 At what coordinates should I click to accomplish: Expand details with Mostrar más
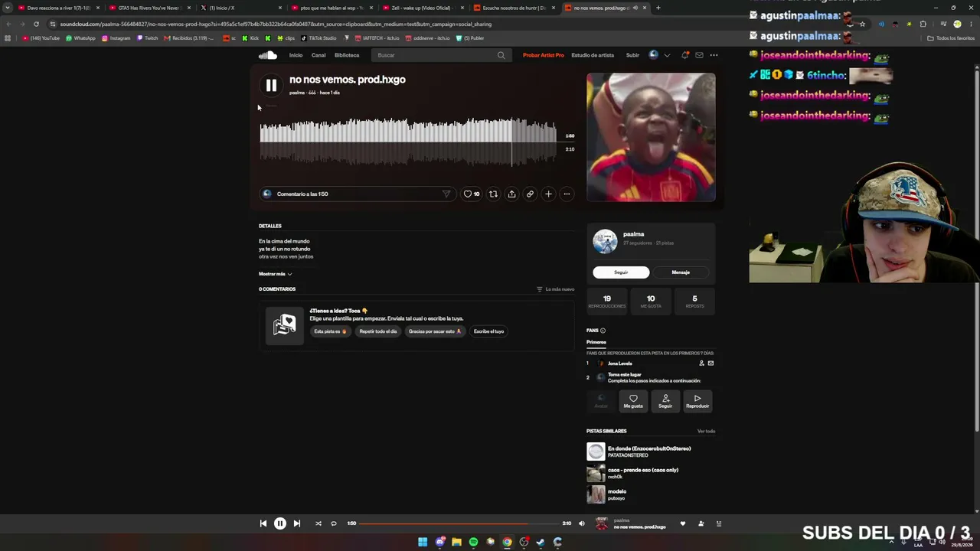tap(275, 274)
